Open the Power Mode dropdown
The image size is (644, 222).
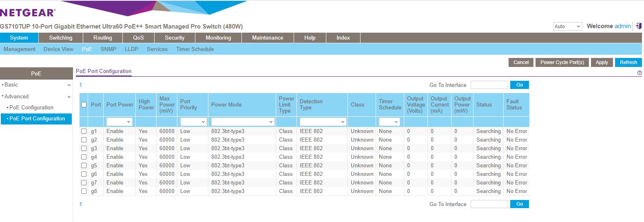pyautogui.click(x=242, y=122)
